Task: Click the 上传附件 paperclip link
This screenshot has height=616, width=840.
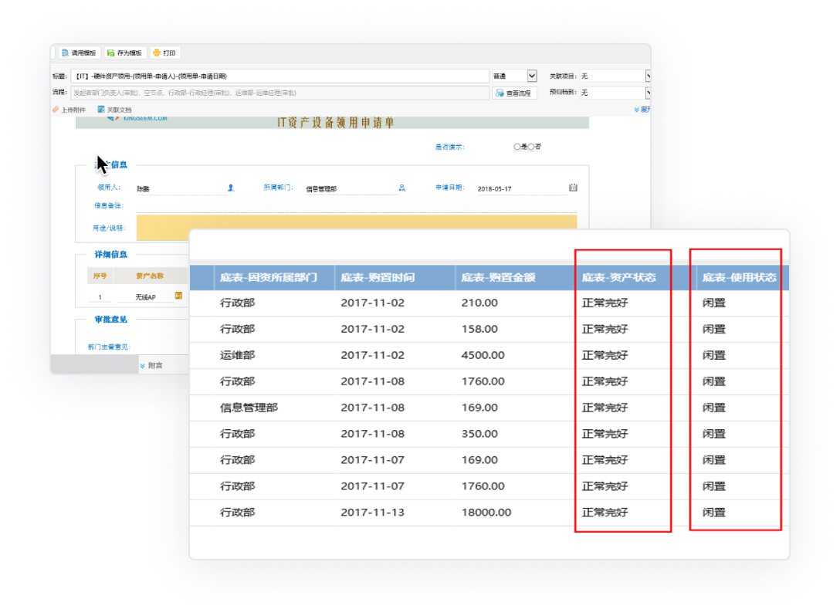Action: [x=69, y=110]
